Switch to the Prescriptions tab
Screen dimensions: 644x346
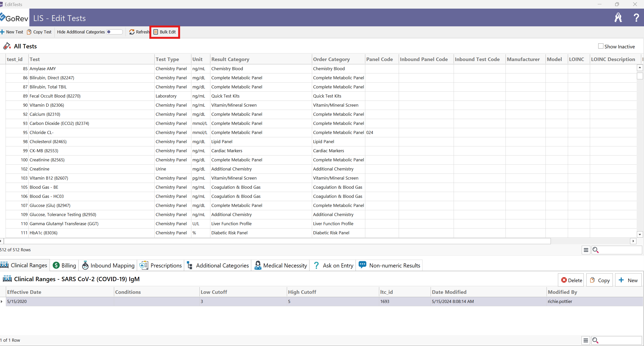[160, 265]
